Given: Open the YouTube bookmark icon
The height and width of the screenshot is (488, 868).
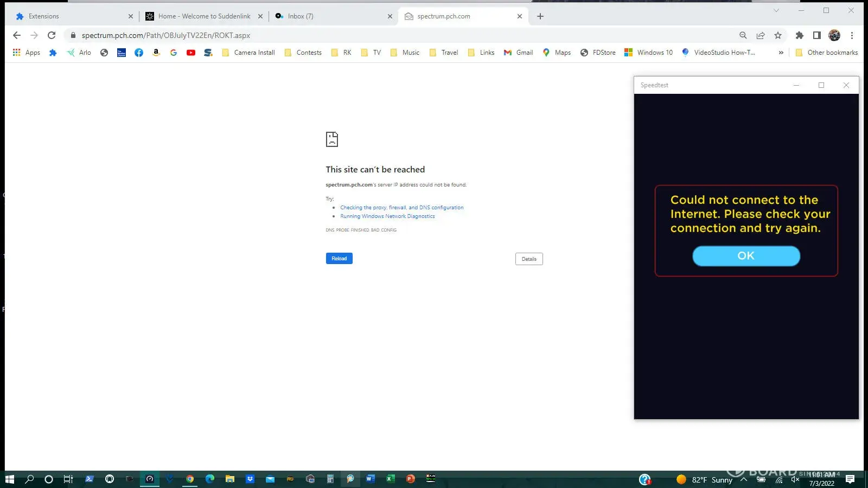Looking at the screenshot, I should click(x=191, y=53).
